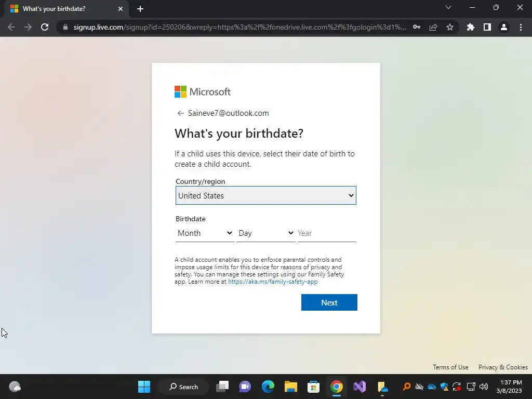The height and width of the screenshot is (399, 532).
Task: Open the Day dropdown
Action: (265, 233)
